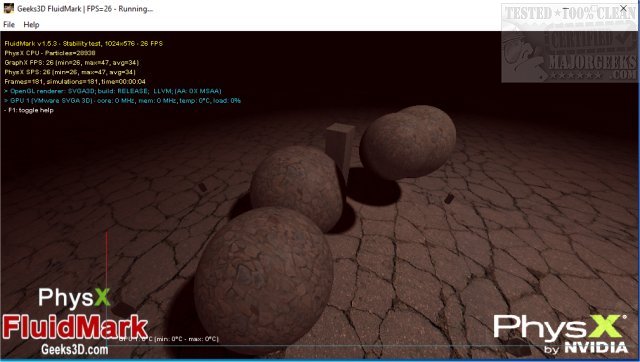Open the Geeks3D.com link text
This screenshot has width=640, height=362.
click(x=75, y=349)
